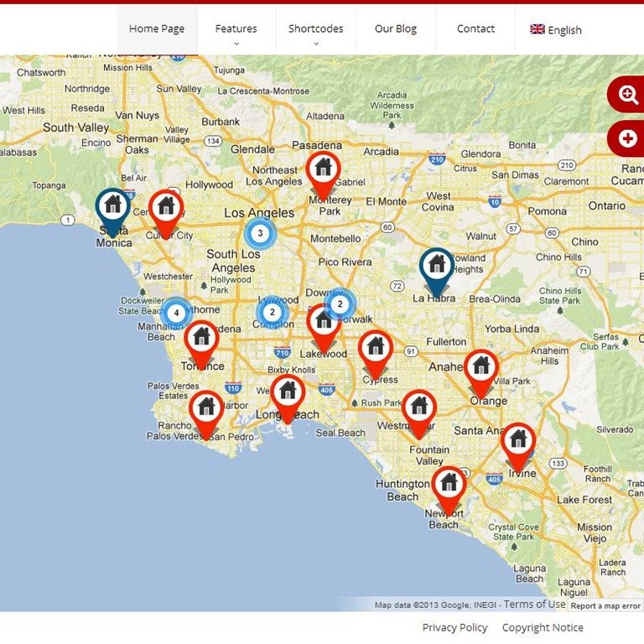Click the red house pin at Cypress
This screenshot has width=644, height=644.
pos(376,354)
